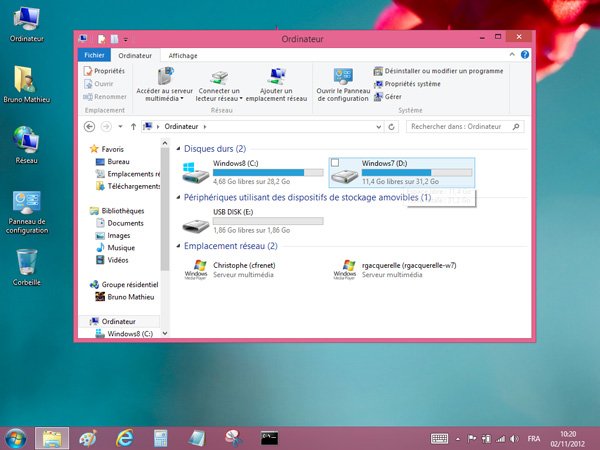
Task: Open the Vidéos library
Action: pos(112,260)
